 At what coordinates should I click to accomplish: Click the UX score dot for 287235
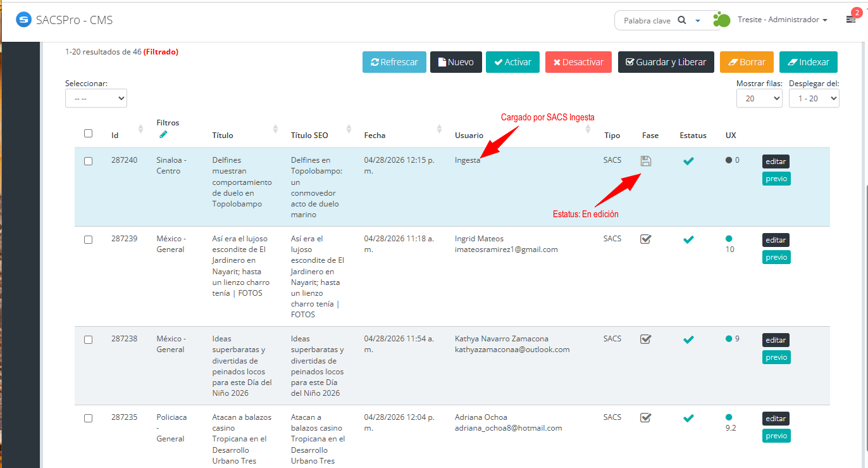pos(729,417)
